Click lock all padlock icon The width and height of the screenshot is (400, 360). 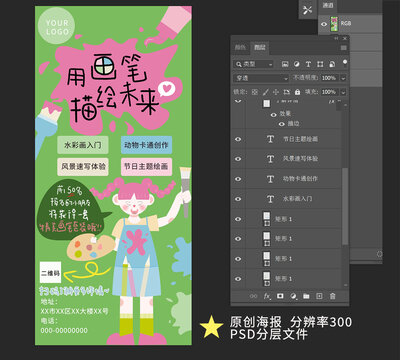[x=297, y=92]
